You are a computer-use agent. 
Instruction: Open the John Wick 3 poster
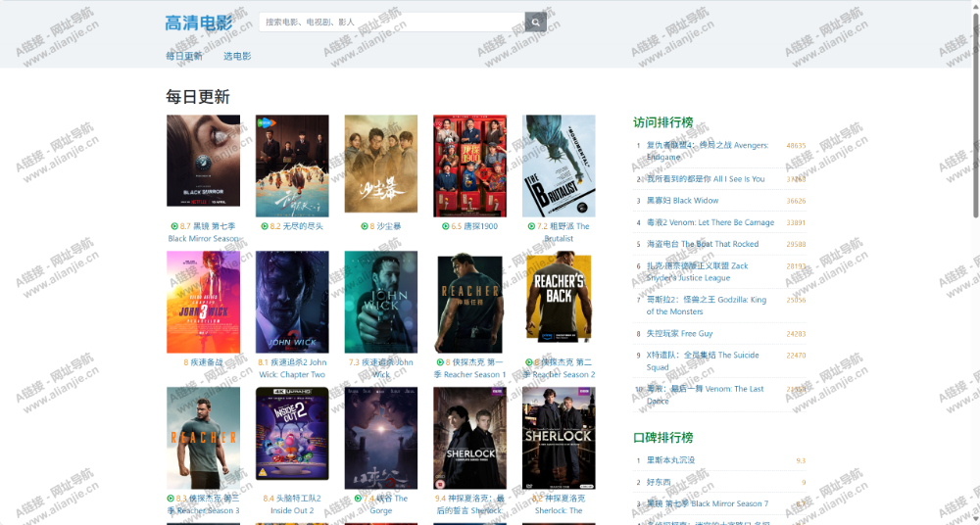pos(203,302)
